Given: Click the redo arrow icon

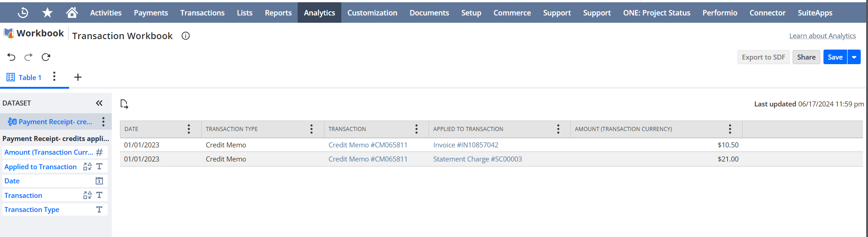Looking at the screenshot, I should tap(29, 57).
